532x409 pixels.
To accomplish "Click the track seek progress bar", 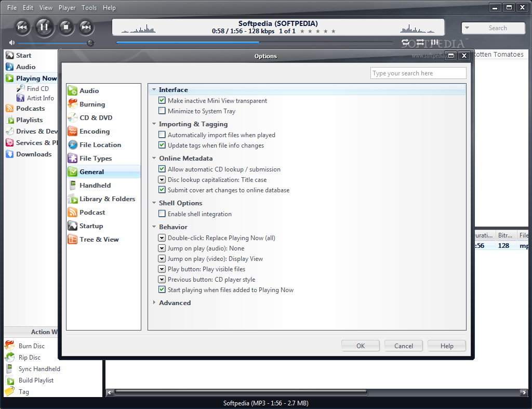I will click(x=254, y=43).
